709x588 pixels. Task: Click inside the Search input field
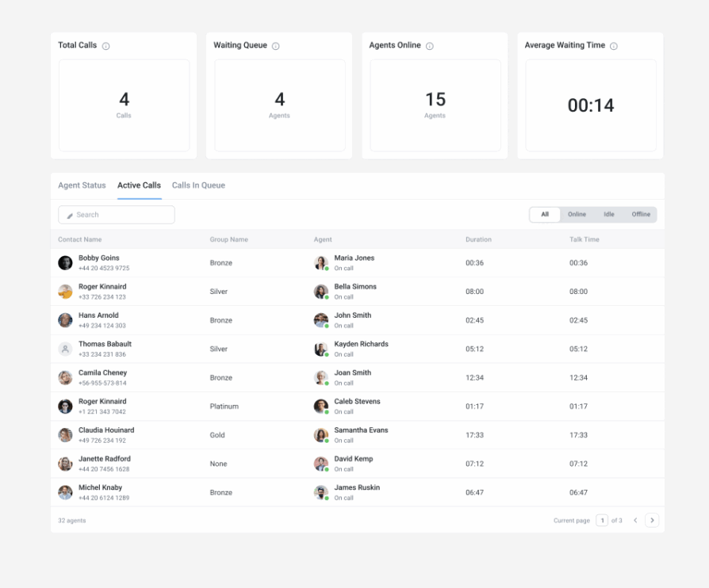pos(115,214)
